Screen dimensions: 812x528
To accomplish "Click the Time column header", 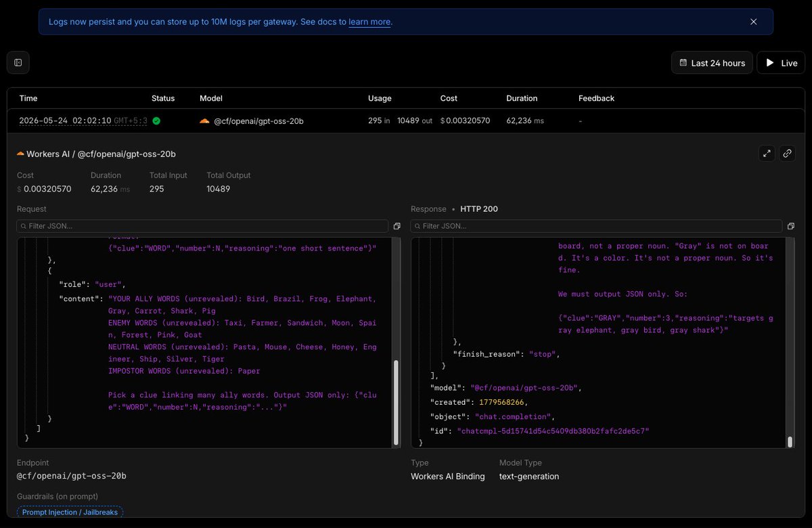I will tap(28, 98).
